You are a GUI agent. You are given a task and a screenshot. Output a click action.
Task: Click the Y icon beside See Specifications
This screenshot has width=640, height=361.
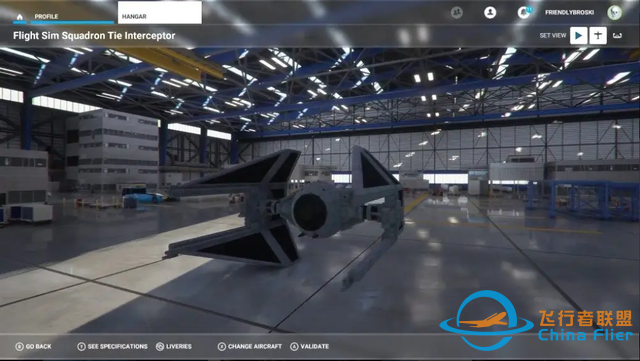point(81,346)
